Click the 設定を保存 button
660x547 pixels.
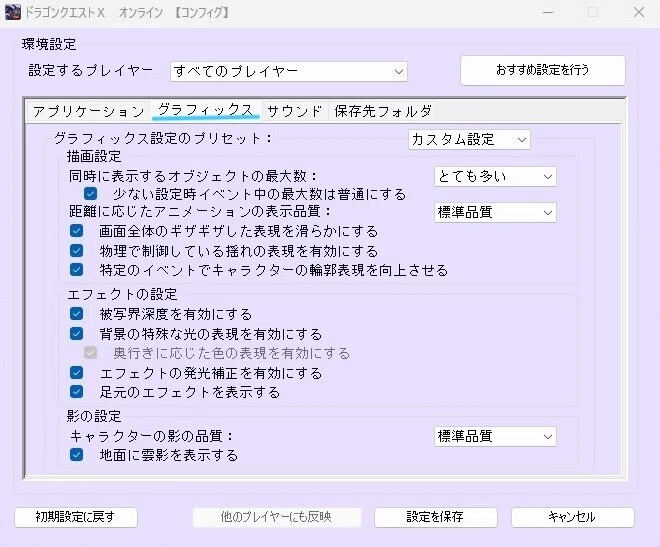pos(436,517)
